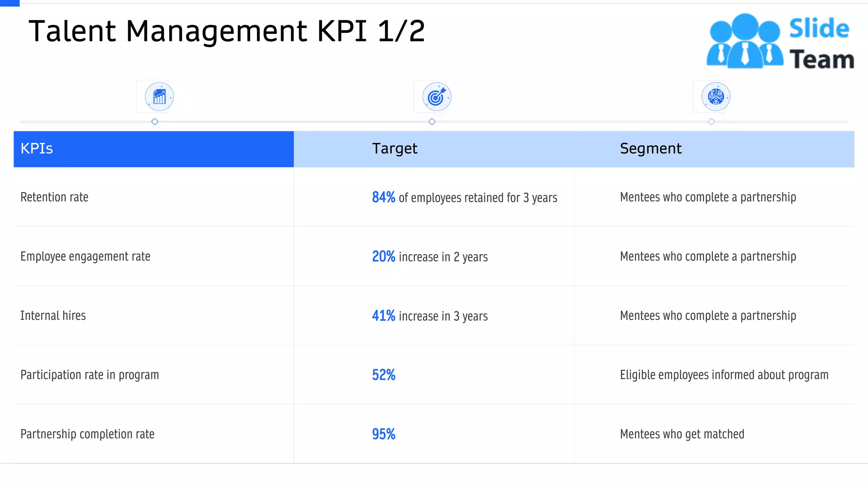Click the bar chart KPI icon
The width and height of the screenshot is (868, 488).
pyautogui.click(x=159, y=97)
